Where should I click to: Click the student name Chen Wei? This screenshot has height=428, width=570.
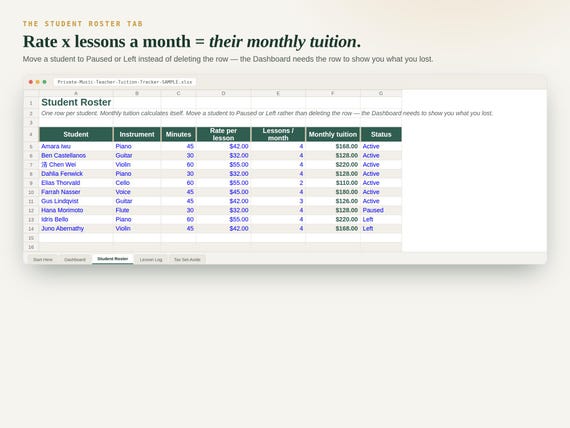59,164
